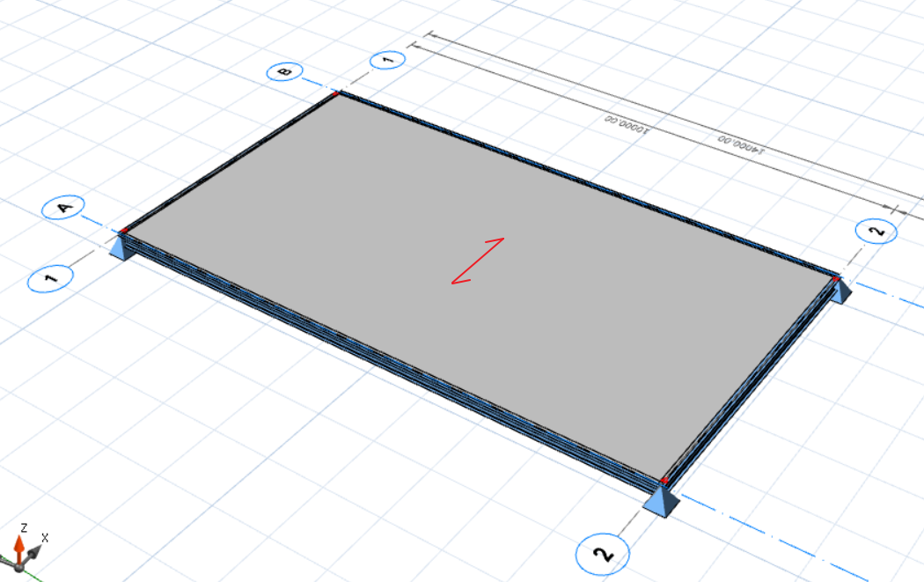Select grid bubble 1 beside bubble B
The width and height of the screenshot is (924, 582).
[x=387, y=60]
